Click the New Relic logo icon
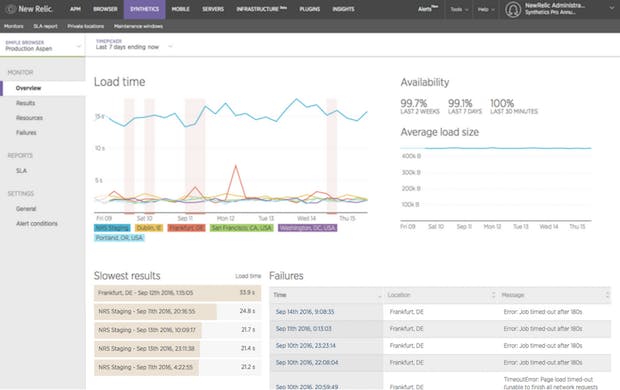 tap(11, 9)
